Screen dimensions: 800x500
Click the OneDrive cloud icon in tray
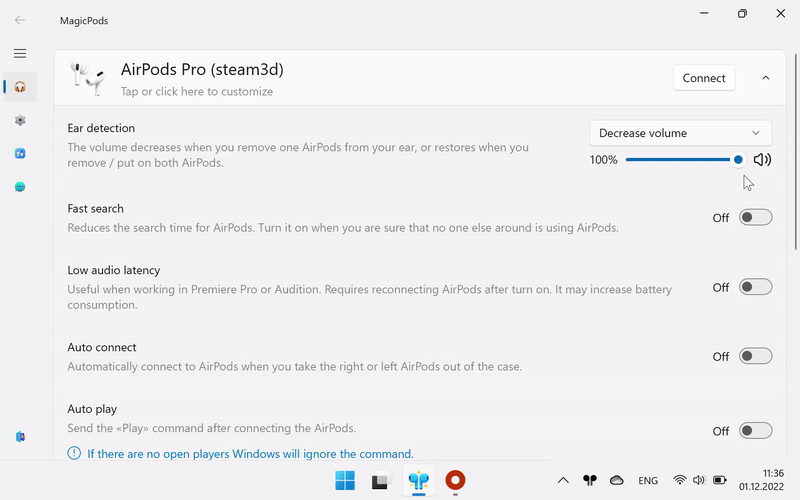click(x=617, y=481)
